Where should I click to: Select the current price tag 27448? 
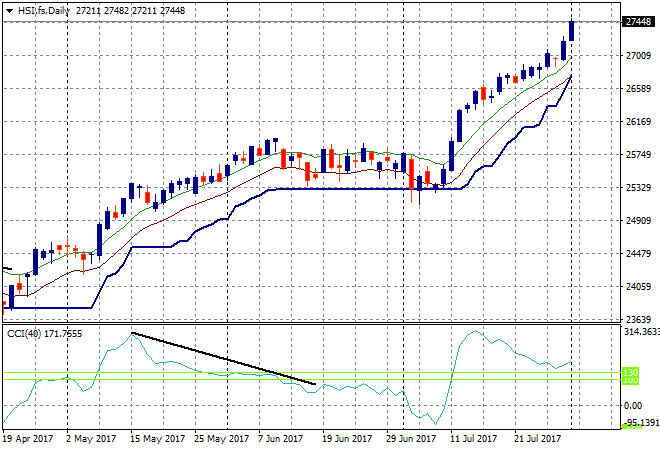[x=636, y=22]
